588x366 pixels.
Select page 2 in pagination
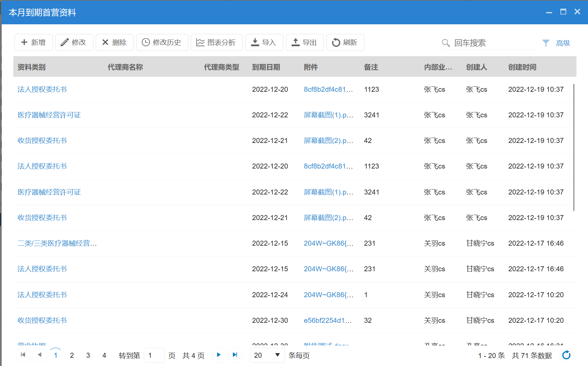coord(72,355)
